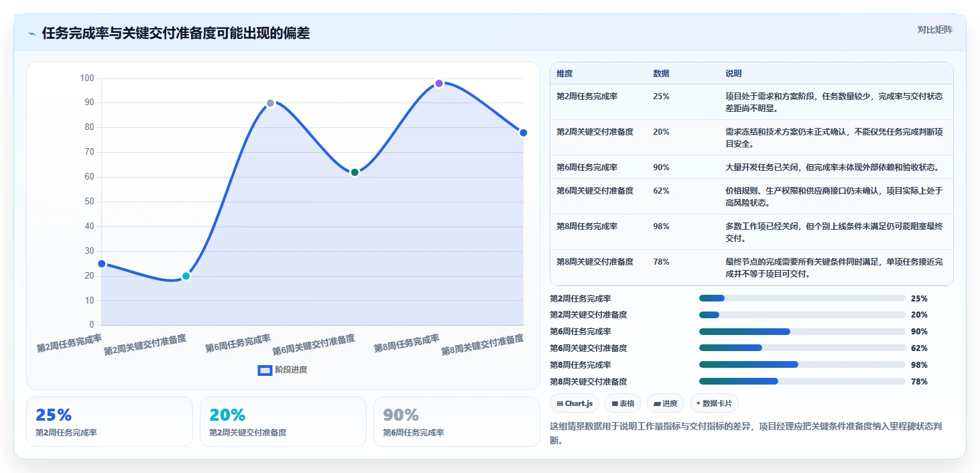The height and width of the screenshot is (473, 980).
Task: Select the 数据卡片 tag button
Action: pos(715,403)
